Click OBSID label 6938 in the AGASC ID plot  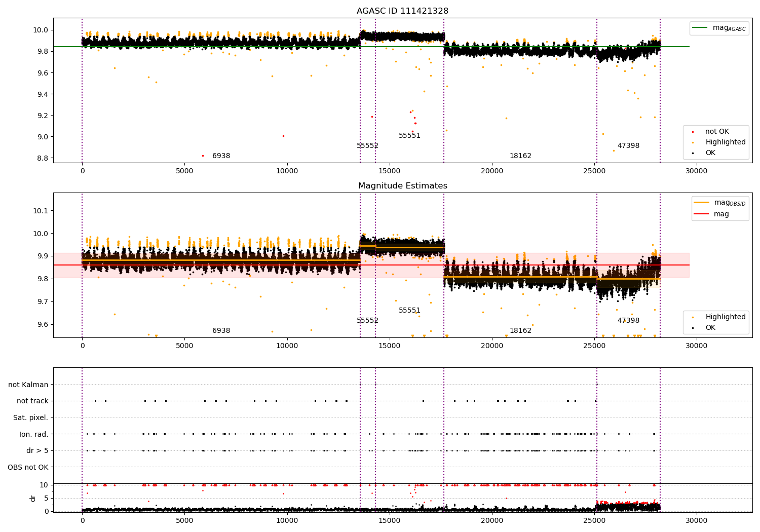coord(221,156)
